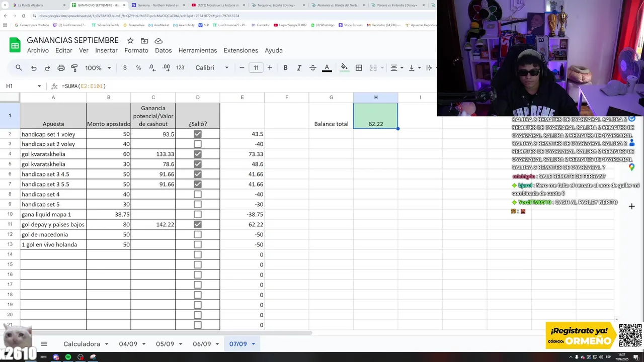644x362 pixels.
Task: Click the merge cells icon
Action: coord(373,68)
